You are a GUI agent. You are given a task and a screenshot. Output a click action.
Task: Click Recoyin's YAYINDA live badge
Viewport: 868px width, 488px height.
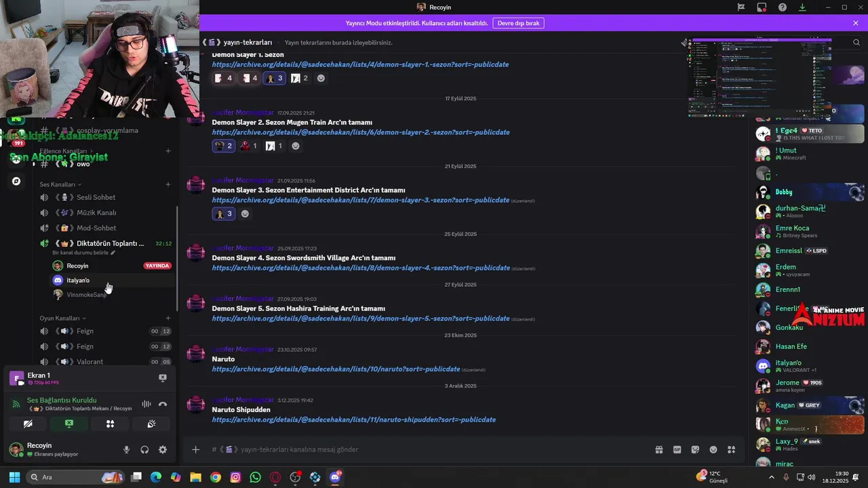pos(157,266)
